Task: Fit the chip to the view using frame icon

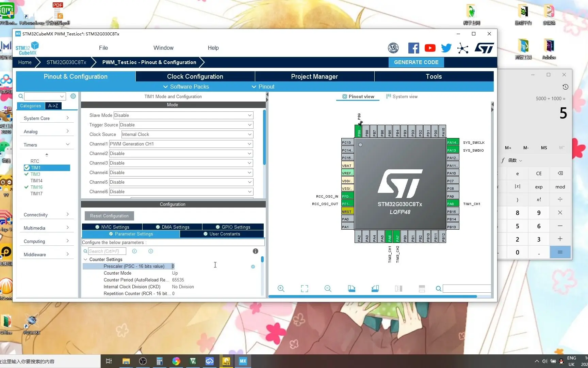Action: (x=305, y=289)
